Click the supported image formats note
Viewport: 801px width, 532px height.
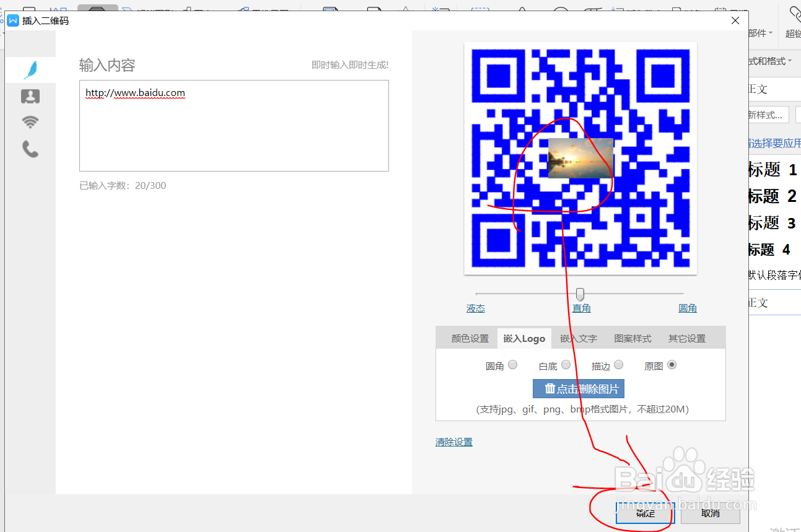point(582,409)
